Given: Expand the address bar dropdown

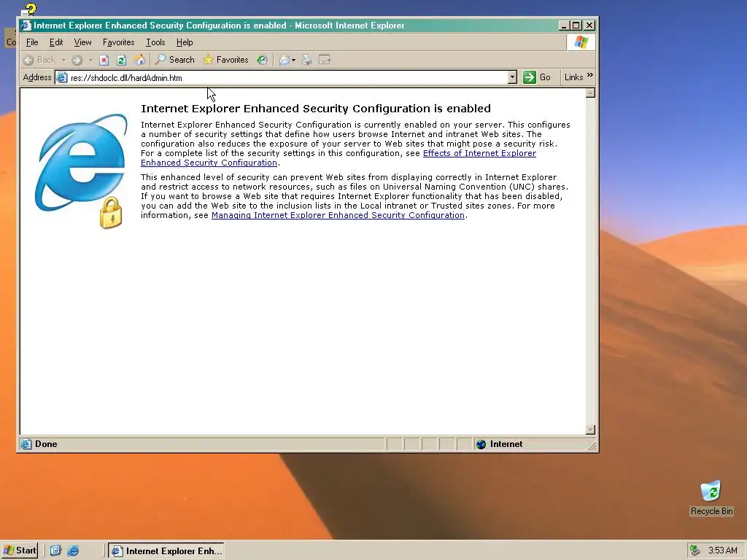Looking at the screenshot, I should [512, 77].
